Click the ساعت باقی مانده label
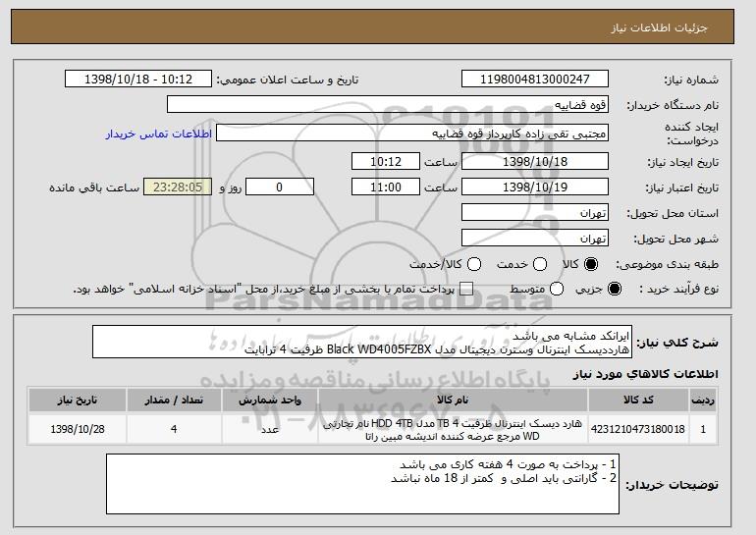The image size is (756, 535). pos(94,187)
